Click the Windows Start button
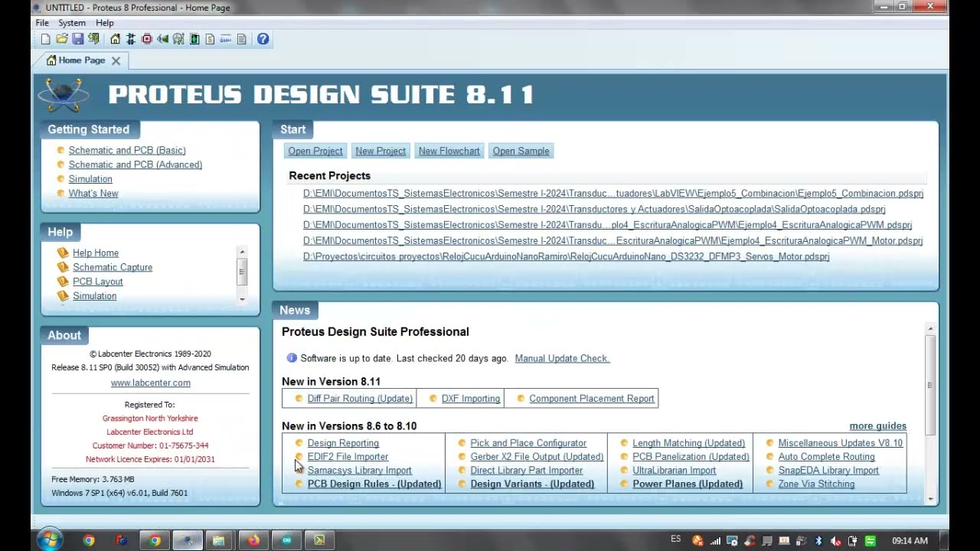Image resolution: width=980 pixels, height=551 pixels. point(49,540)
